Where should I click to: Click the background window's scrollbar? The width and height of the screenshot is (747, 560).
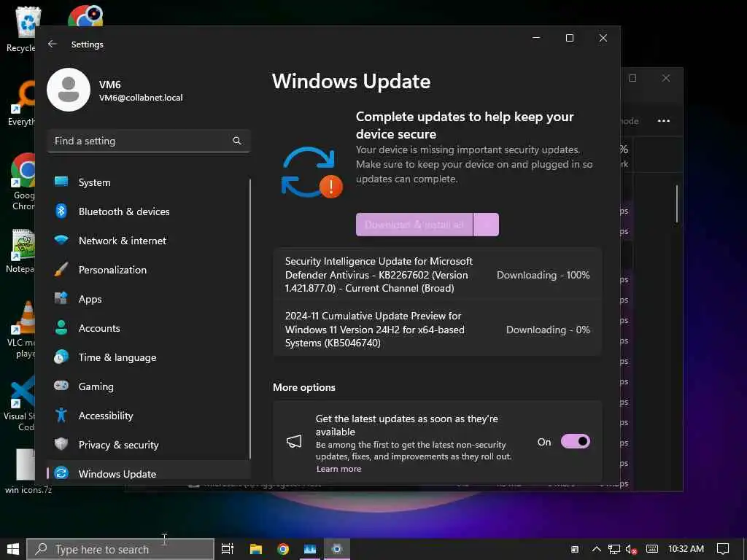click(x=676, y=204)
